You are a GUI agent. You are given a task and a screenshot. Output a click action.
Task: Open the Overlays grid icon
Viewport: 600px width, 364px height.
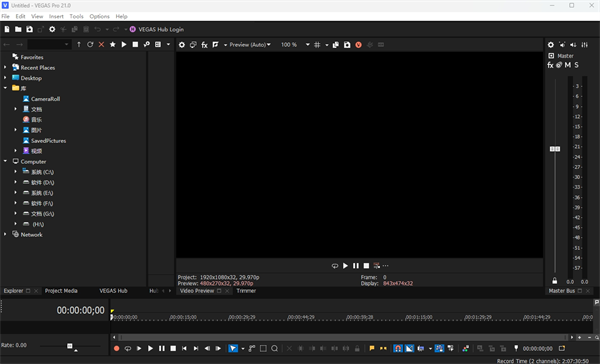tap(317, 45)
